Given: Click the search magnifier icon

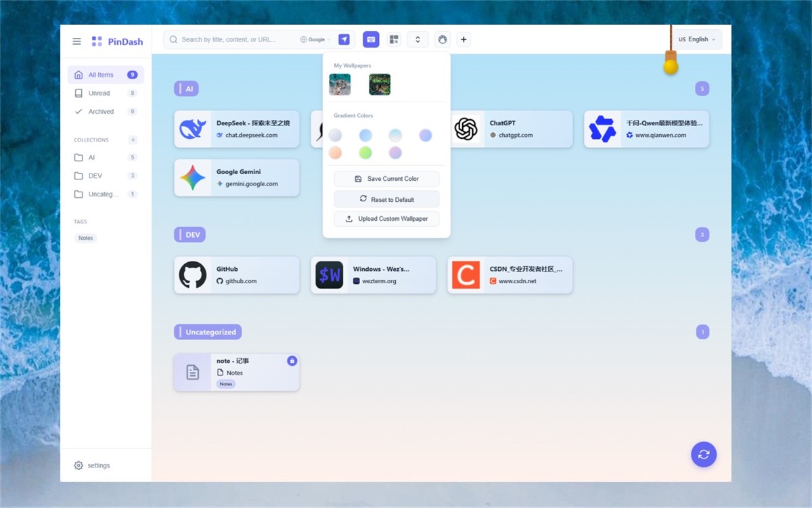Looking at the screenshot, I should [x=174, y=39].
